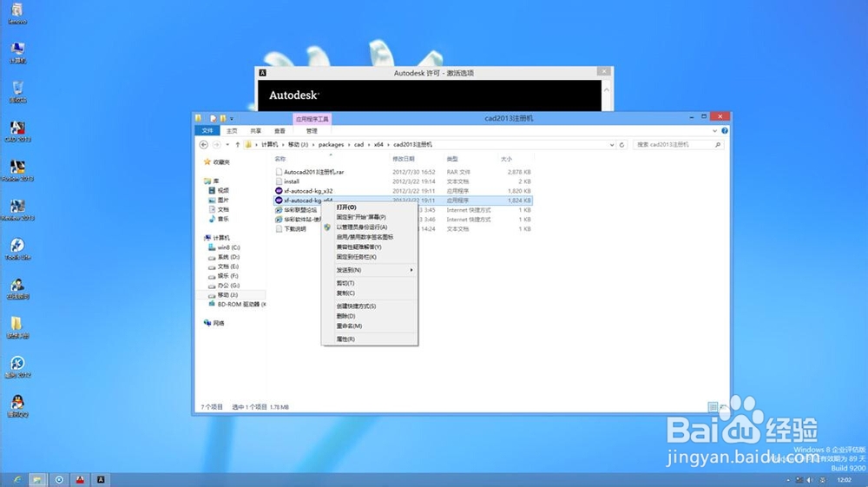This screenshot has width=868, height=487.
Task: Switch to the 主页 ribbon tab
Action: point(232,130)
